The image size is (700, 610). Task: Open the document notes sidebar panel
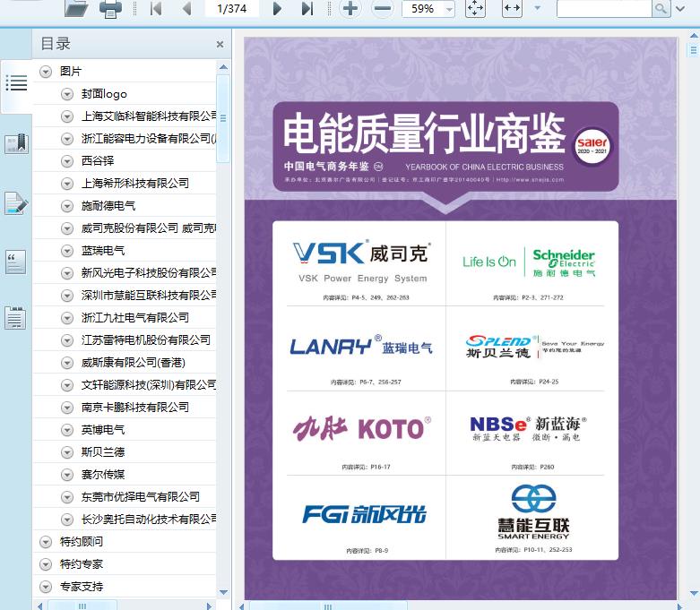tap(15, 318)
